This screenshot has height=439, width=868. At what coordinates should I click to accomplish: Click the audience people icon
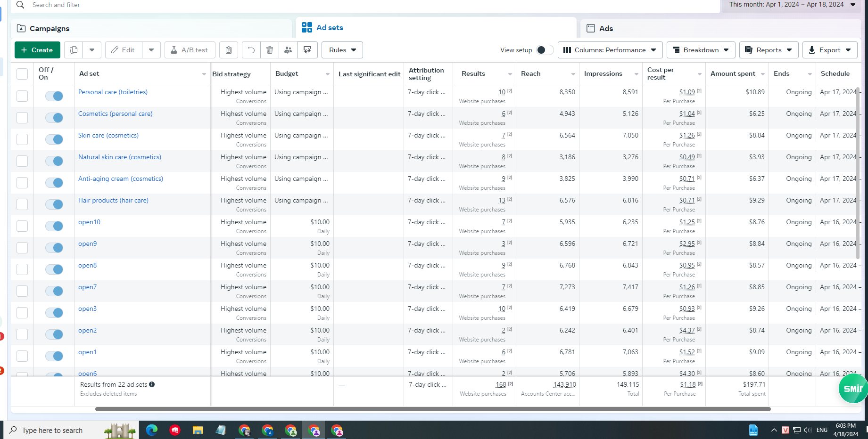pyautogui.click(x=288, y=50)
